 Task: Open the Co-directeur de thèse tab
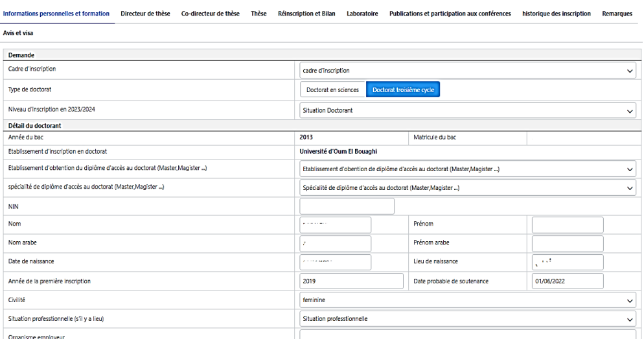point(211,14)
